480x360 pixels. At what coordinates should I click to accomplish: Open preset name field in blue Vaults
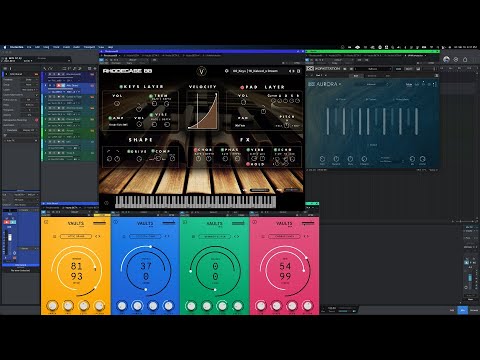click(x=145, y=236)
